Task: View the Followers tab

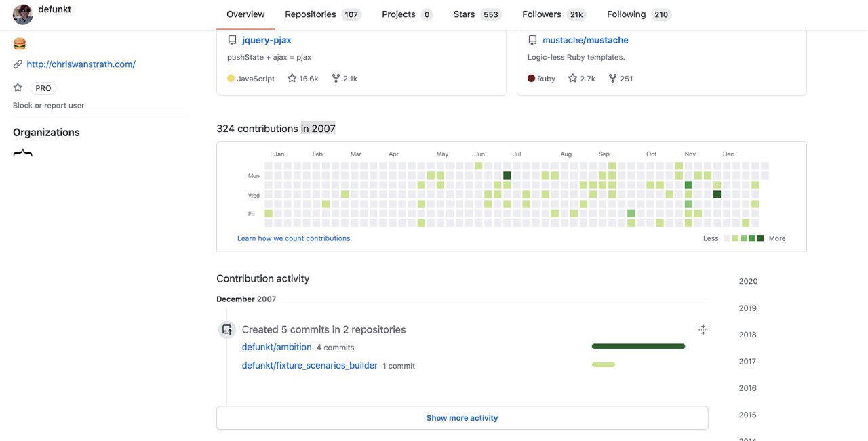Action: tap(554, 14)
